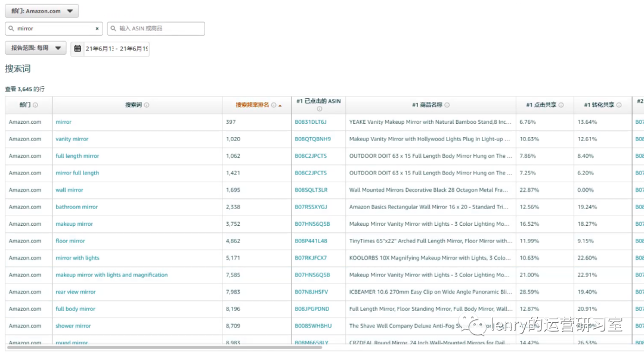Open the search term link bathroom mirror
This screenshot has width=644, height=355.
pyautogui.click(x=76, y=207)
